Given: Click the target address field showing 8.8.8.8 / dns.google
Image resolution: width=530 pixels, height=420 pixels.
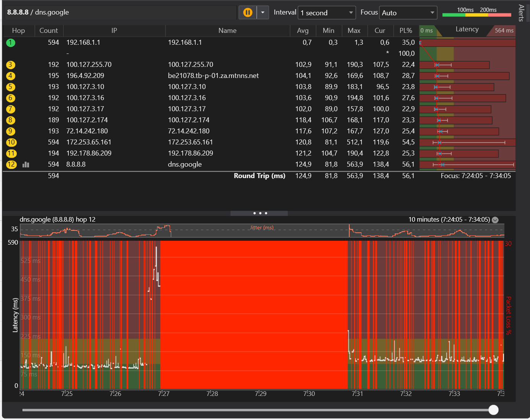Looking at the screenshot, I should [120, 12].
